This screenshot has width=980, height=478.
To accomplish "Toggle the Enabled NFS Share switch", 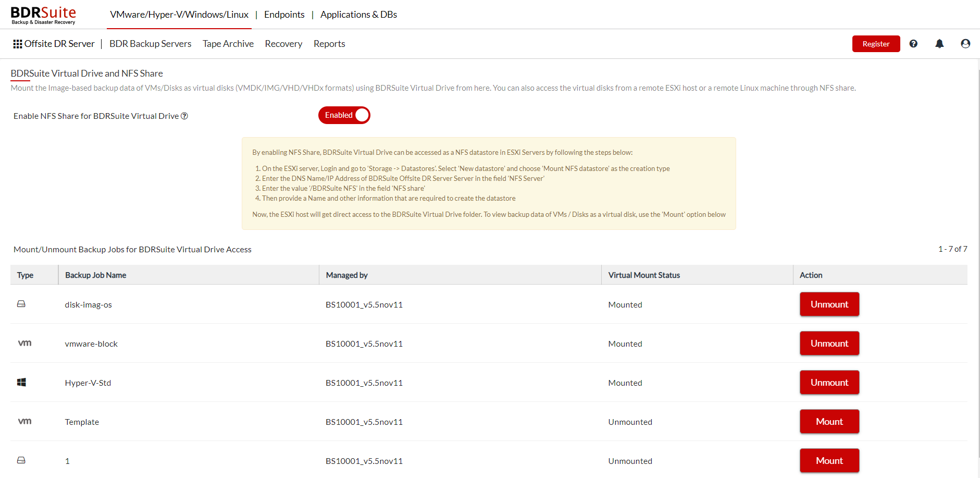I will pyautogui.click(x=344, y=115).
